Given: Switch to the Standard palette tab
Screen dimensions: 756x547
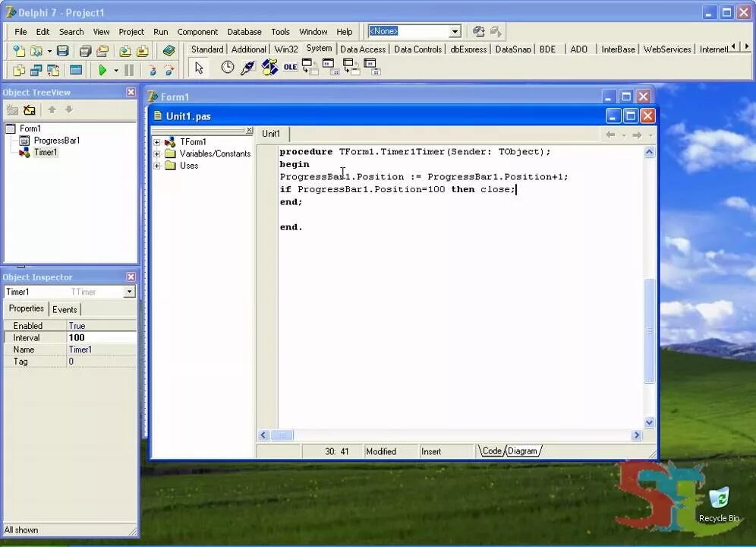Looking at the screenshot, I should [207, 49].
